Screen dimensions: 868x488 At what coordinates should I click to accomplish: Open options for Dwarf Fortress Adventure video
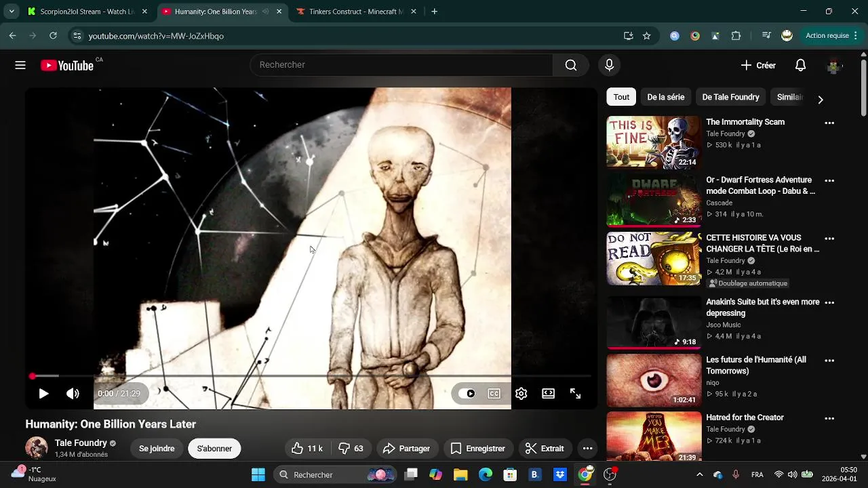click(829, 181)
